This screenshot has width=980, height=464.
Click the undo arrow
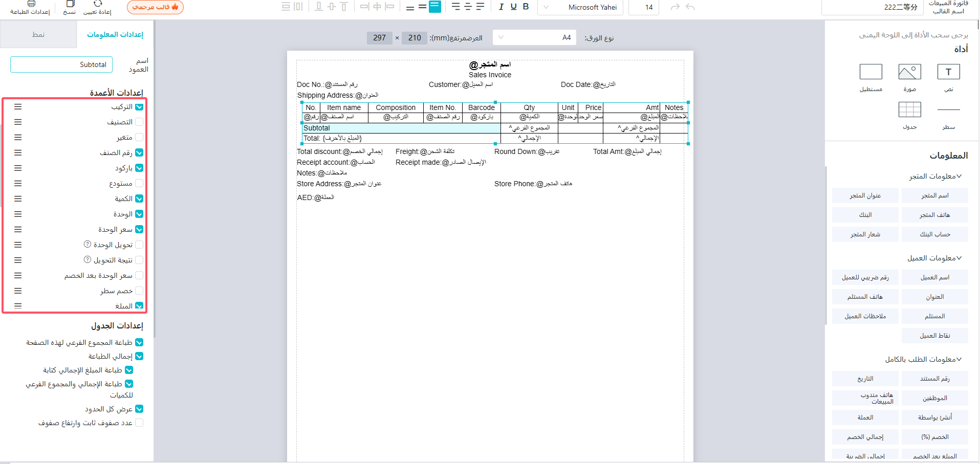[x=690, y=7]
